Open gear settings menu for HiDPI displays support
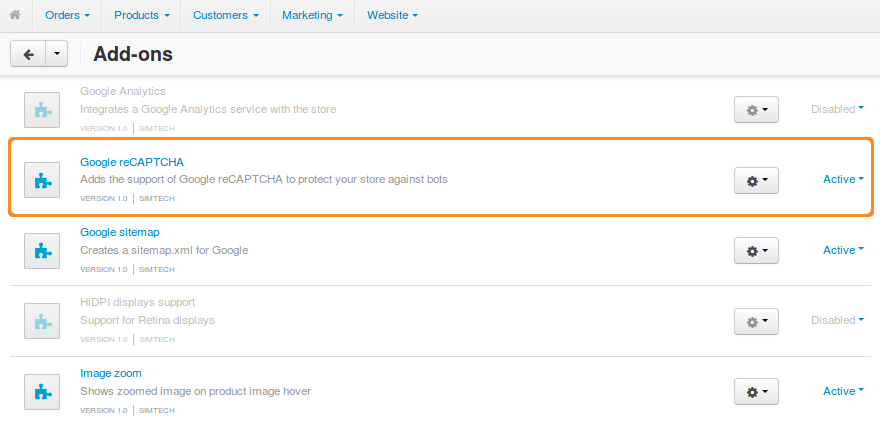This screenshot has height=425, width=880. click(757, 321)
